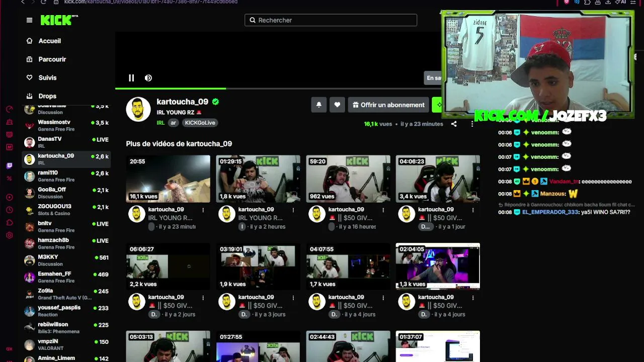Image resolution: width=644 pixels, height=362 pixels.
Task: Open options menu for 2,2 k vues video
Action: click(x=203, y=298)
